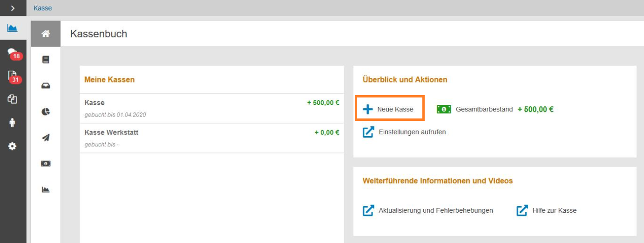Expand the dark sidebar with the chevron
The height and width of the screenshot is (243, 644).
point(13,8)
